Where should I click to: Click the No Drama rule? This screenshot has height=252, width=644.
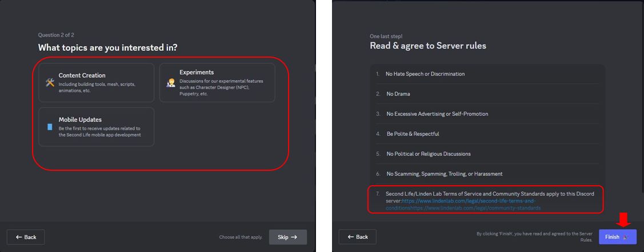click(x=398, y=94)
